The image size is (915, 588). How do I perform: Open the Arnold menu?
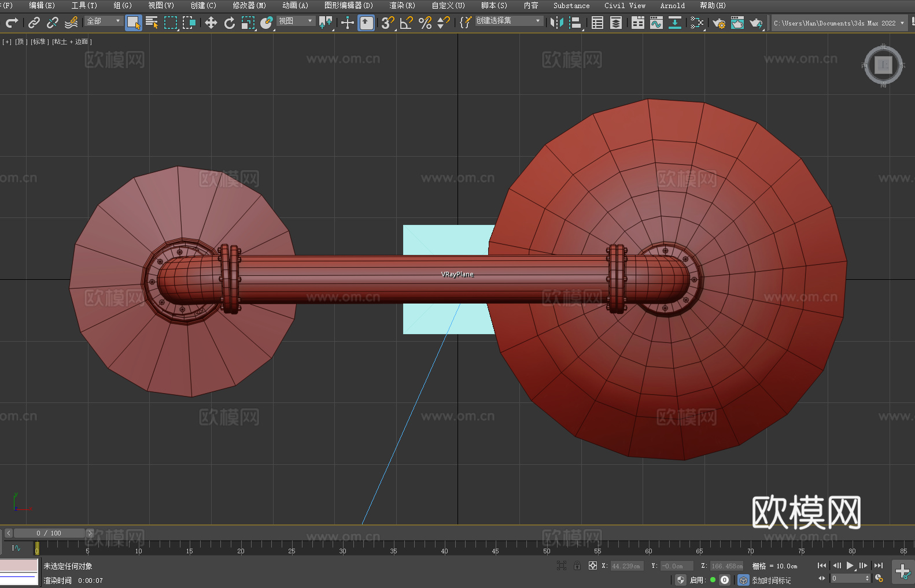point(672,5)
